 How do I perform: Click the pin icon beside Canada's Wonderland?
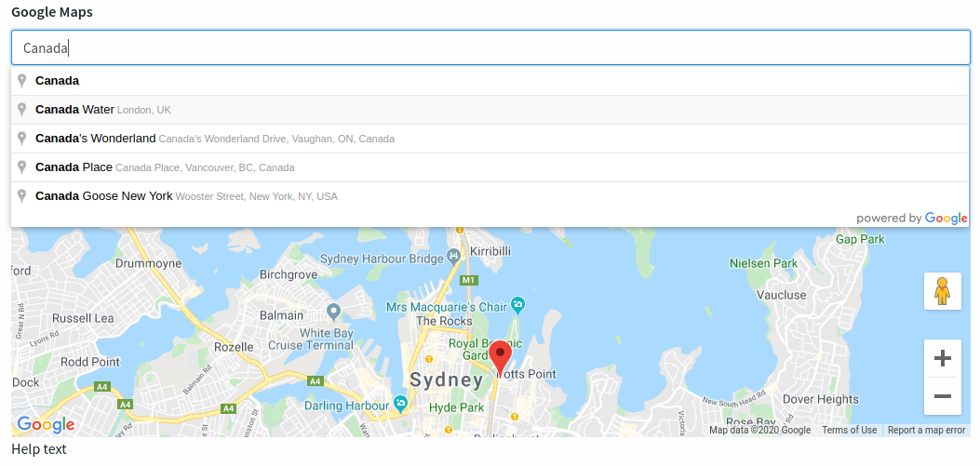pyautogui.click(x=22, y=139)
